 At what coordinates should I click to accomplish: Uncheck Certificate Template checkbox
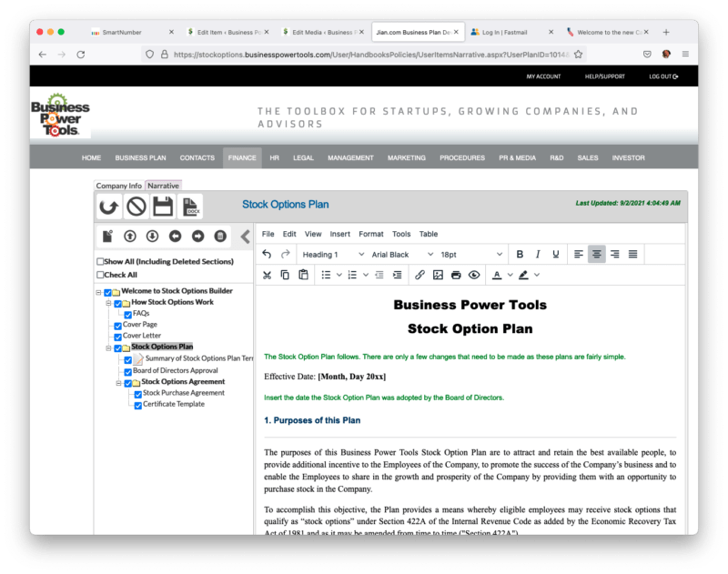click(x=138, y=406)
